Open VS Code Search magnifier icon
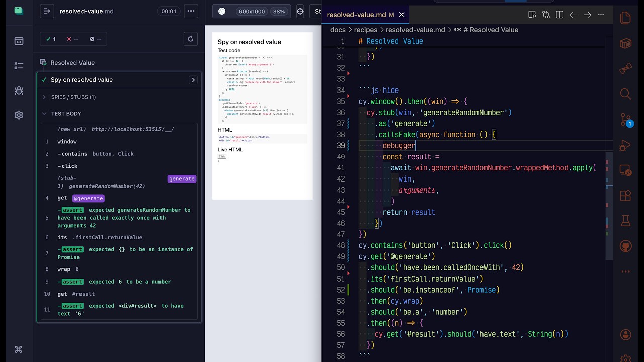This screenshot has height=362, width=644. pyautogui.click(x=626, y=94)
